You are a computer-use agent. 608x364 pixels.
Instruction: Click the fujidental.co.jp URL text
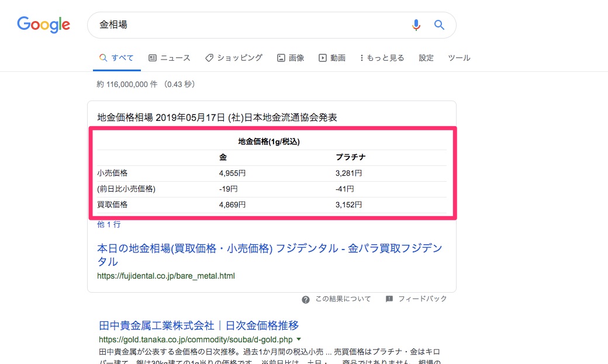click(166, 276)
